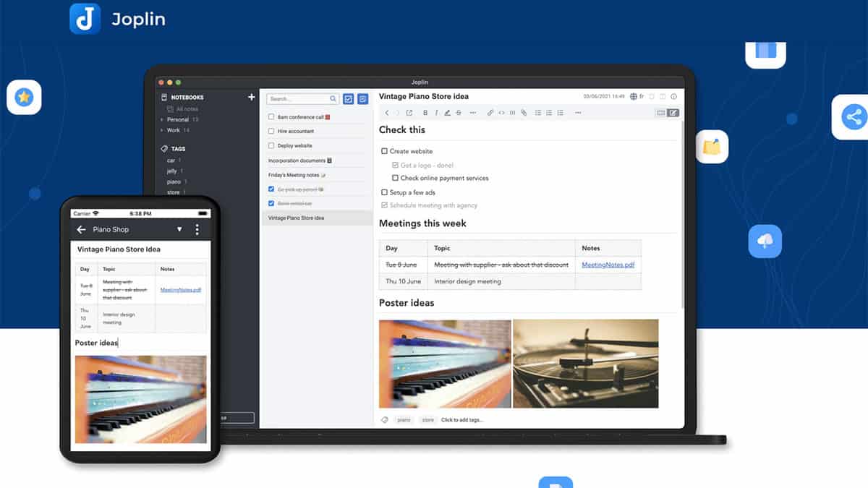Insert a numbered list

pyautogui.click(x=548, y=113)
